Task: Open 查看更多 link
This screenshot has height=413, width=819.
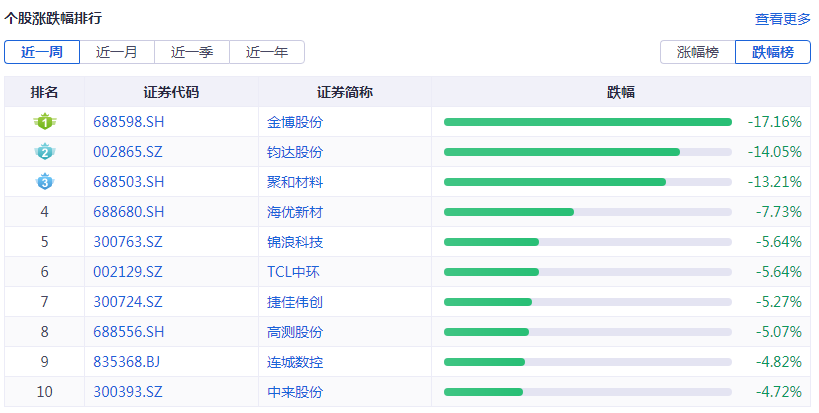Action: [782, 19]
